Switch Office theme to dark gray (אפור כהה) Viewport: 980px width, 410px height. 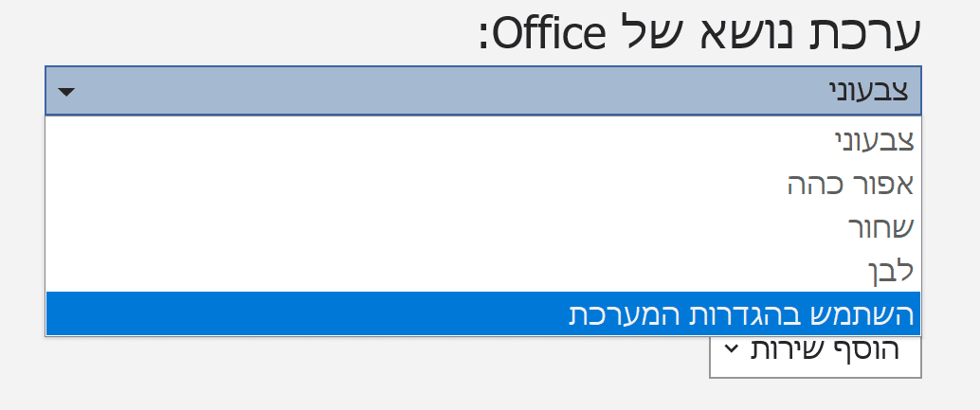point(850,184)
